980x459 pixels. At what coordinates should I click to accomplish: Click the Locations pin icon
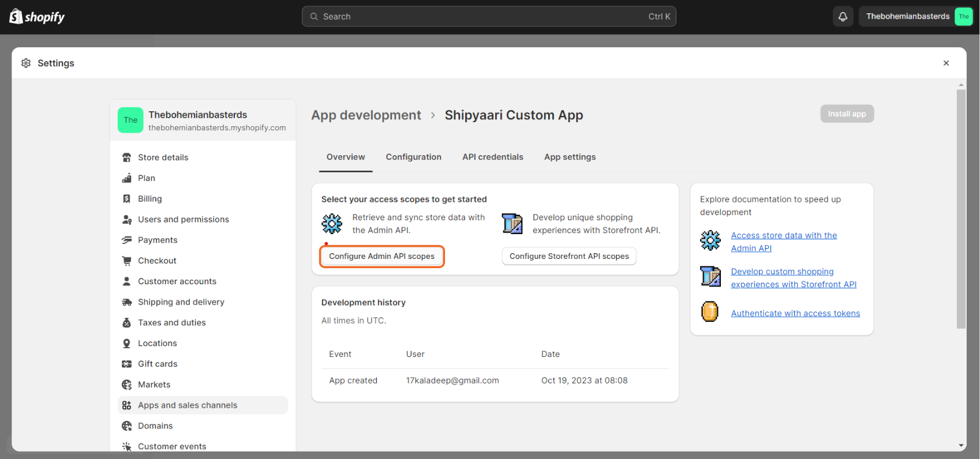pos(127,343)
